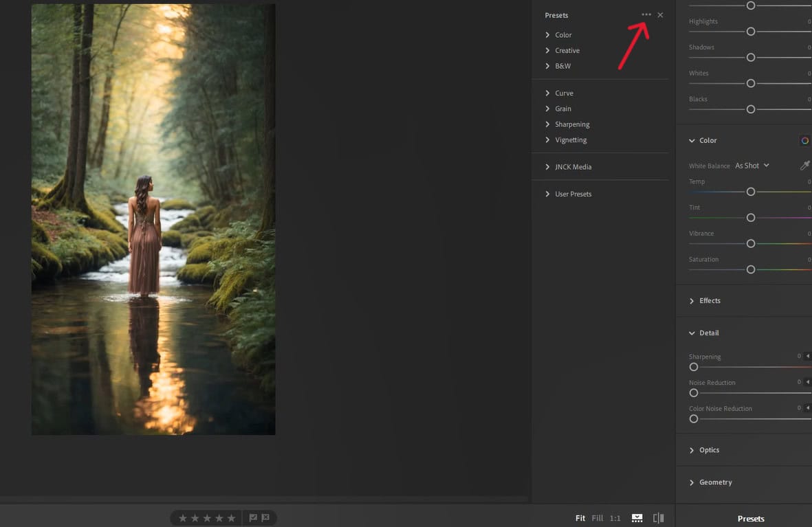Flag the photo as rejected
The image size is (812, 527).
(265, 517)
